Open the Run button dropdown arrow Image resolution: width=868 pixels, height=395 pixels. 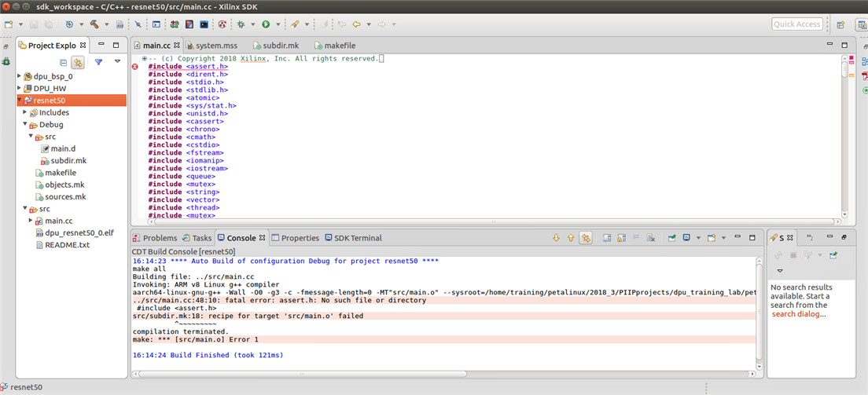(278, 24)
